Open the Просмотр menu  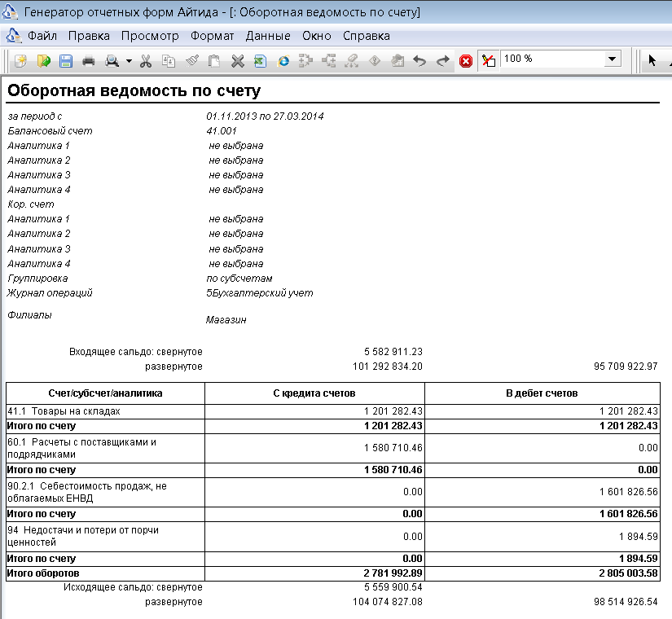[150, 36]
